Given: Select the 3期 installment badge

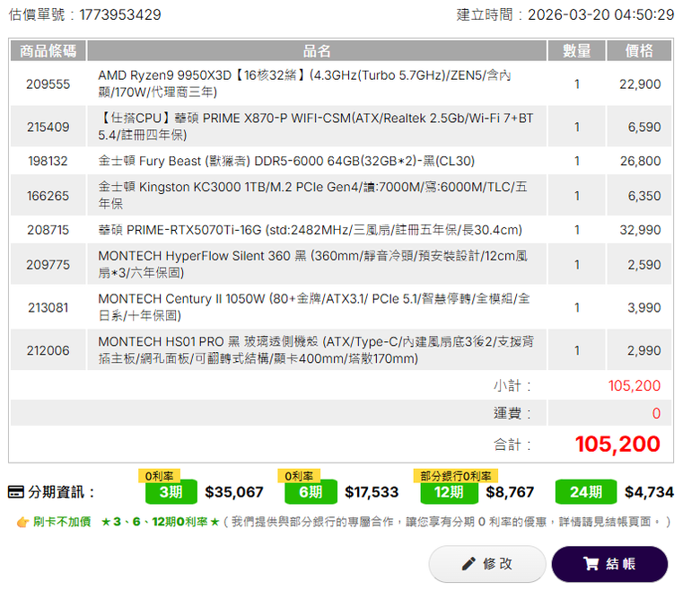Looking at the screenshot, I should (171, 492).
